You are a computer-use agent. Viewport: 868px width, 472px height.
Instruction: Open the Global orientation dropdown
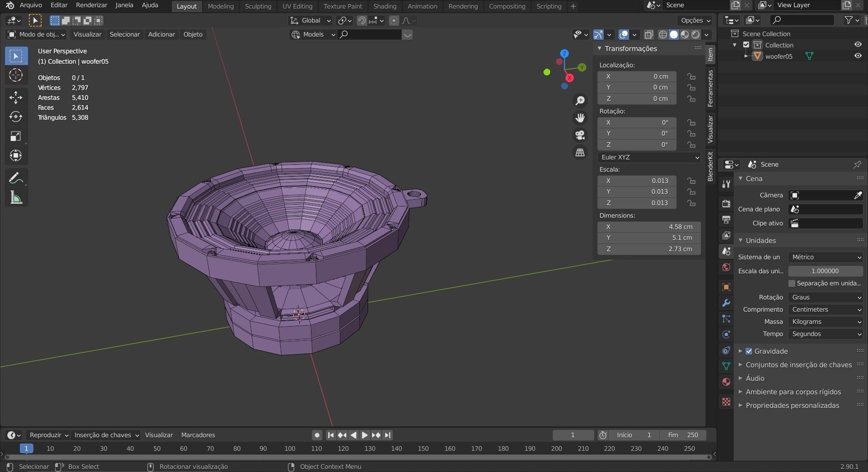tap(310, 20)
